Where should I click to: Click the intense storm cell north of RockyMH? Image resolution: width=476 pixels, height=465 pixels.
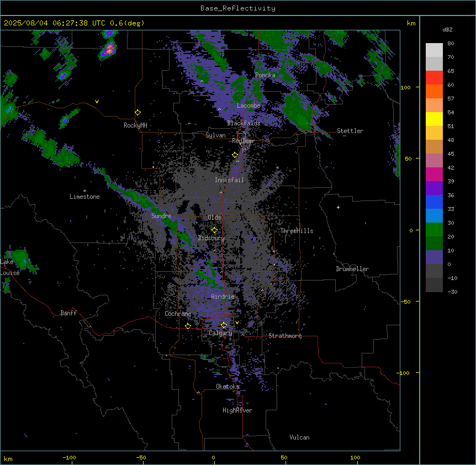coord(109,50)
